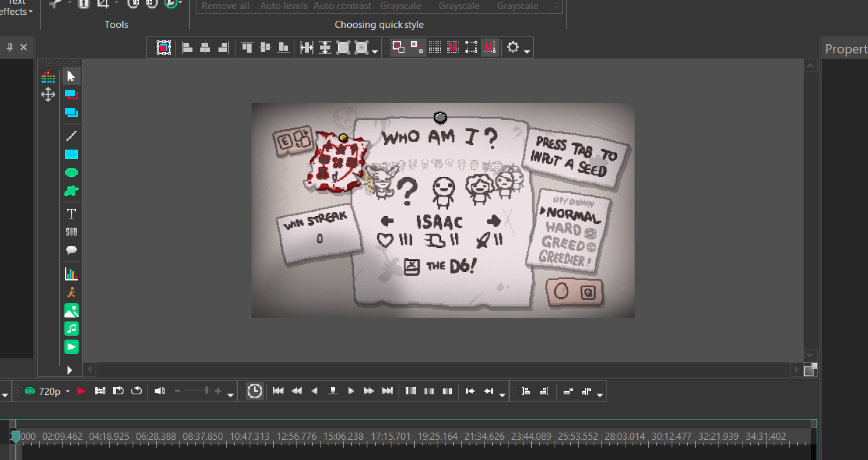Insert a chart object
Screen dimensions: 868x460
point(72,274)
